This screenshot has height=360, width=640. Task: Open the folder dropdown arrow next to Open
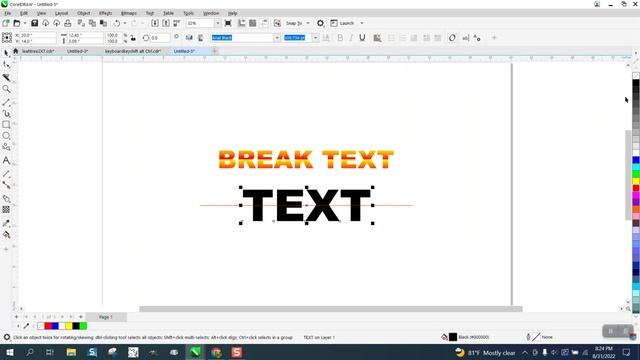[x=24, y=23]
